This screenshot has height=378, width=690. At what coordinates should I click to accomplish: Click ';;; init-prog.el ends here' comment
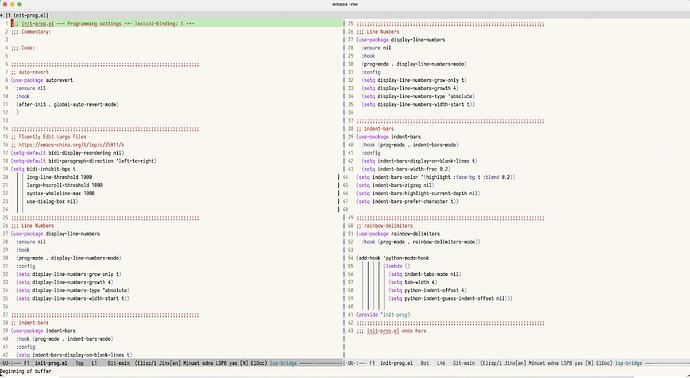point(391,331)
